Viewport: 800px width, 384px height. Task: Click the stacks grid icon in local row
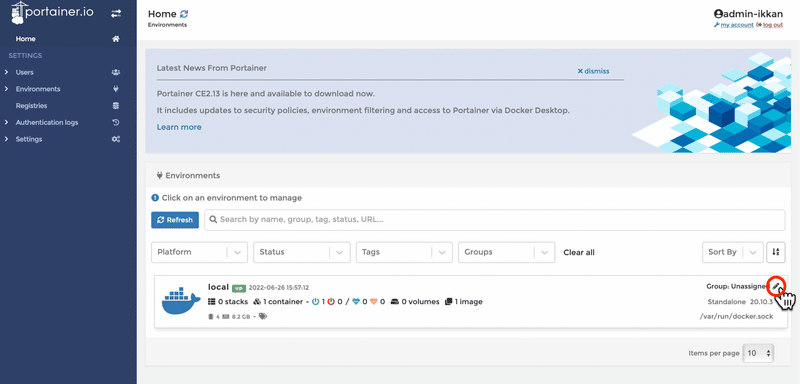tap(212, 302)
